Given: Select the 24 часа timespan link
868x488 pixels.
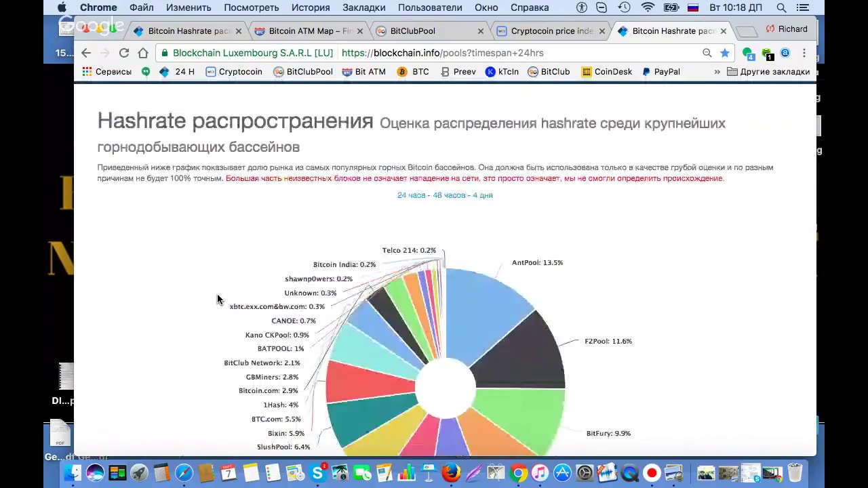Looking at the screenshot, I should click(412, 195).
